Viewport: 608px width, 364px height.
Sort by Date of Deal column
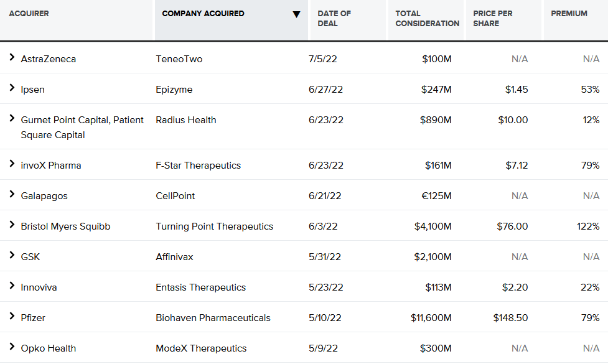point(334,18)
